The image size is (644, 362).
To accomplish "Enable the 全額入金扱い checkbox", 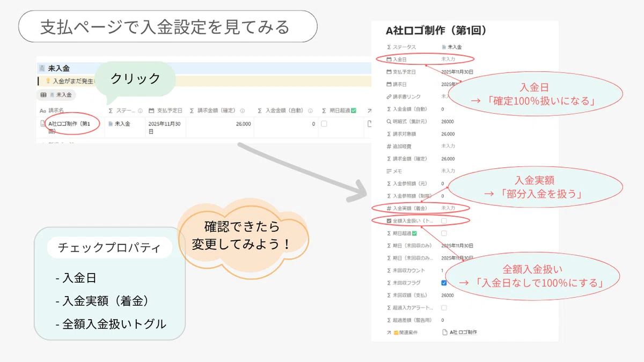I will tap(444, 220).
